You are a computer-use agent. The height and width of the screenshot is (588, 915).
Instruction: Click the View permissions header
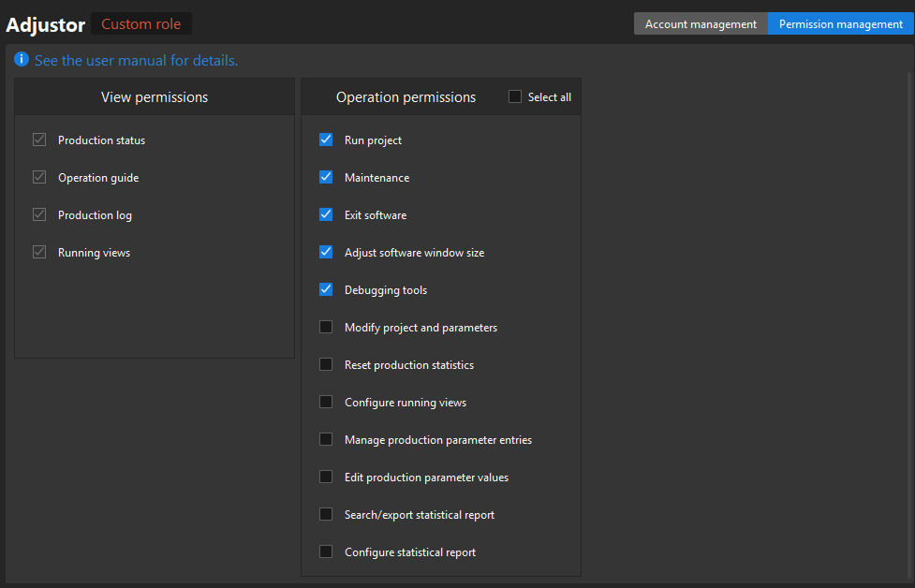point(155,96)
